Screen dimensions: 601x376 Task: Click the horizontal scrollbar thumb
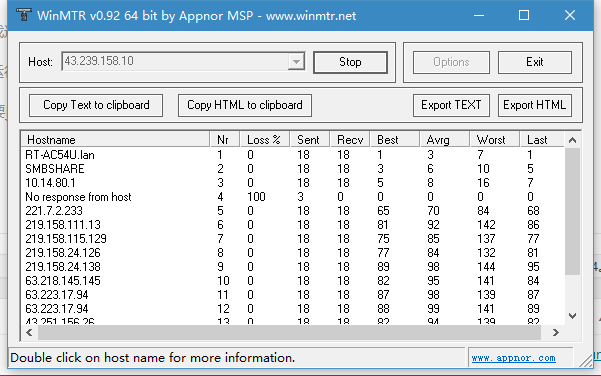pos(289,333)
